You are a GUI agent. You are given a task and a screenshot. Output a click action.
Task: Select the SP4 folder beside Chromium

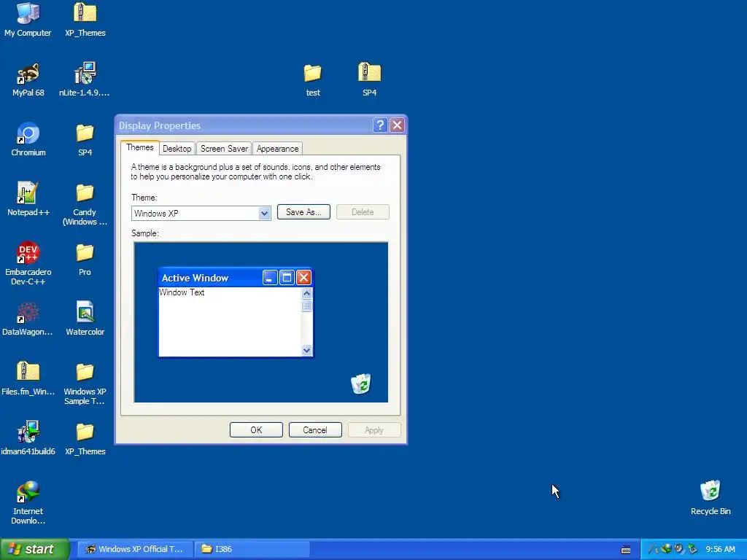(85, 139)
